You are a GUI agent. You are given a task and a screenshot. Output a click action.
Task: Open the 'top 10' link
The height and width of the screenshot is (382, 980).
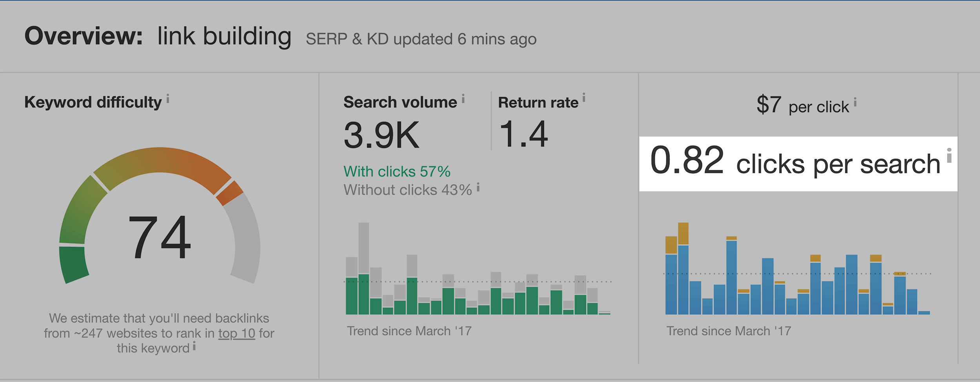(x=237, y=333)
